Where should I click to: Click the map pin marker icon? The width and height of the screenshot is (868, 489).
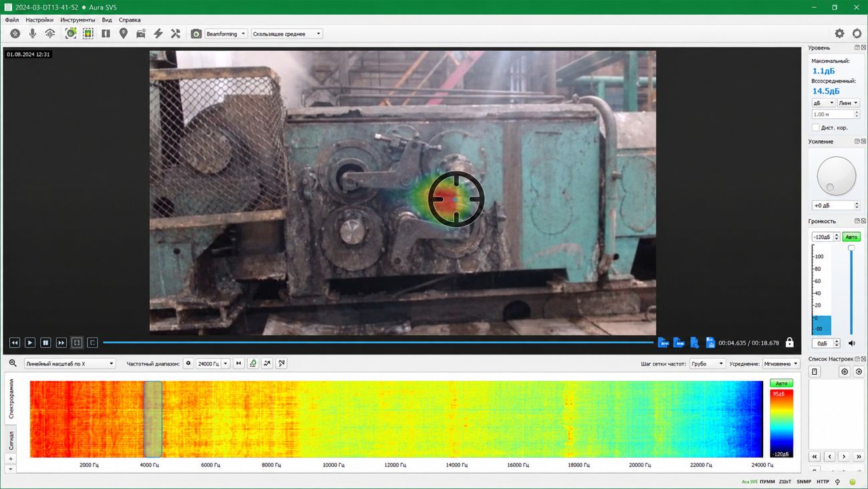[124, 33]
